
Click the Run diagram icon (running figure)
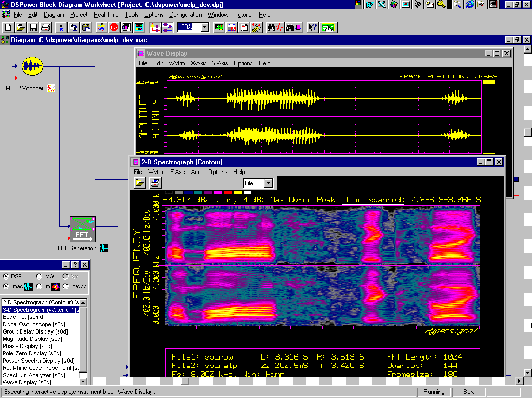[x=102, y=28]
